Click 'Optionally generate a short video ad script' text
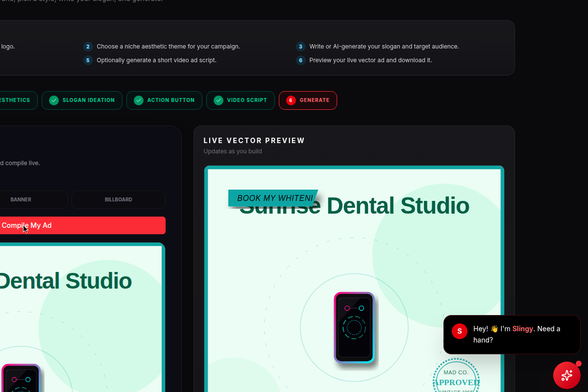This screenshot has width=588, height=392. click(x=156, y=60)
